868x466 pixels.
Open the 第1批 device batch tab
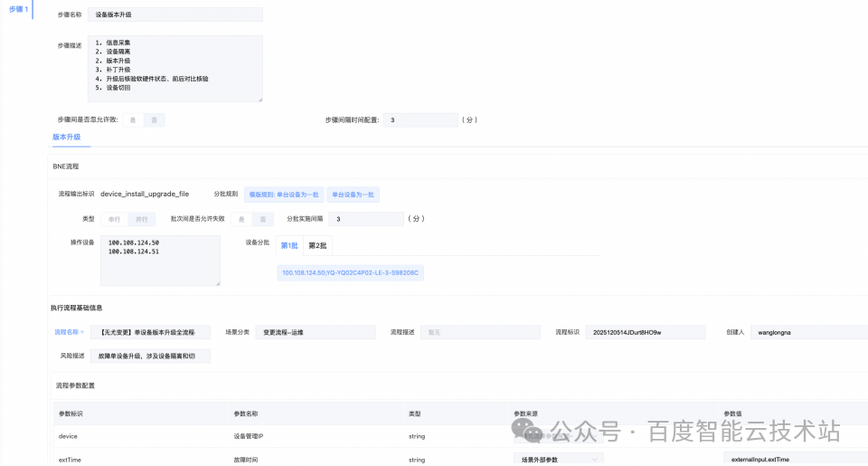[x=289, y=245]
